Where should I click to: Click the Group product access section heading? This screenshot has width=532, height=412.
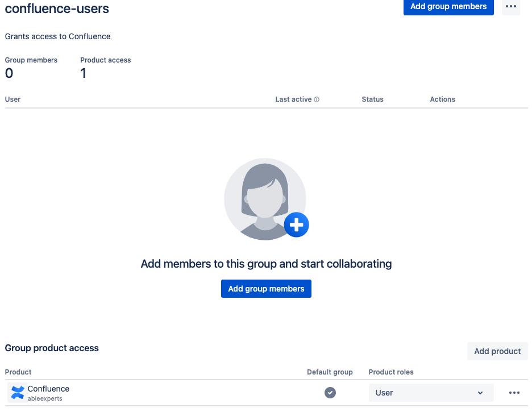51,348
